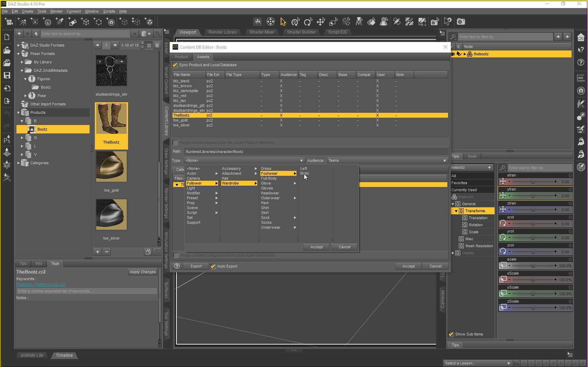Viewport: 588px width, 367px height.
Task: Select the Scale tool
Action: pos(333,22)
